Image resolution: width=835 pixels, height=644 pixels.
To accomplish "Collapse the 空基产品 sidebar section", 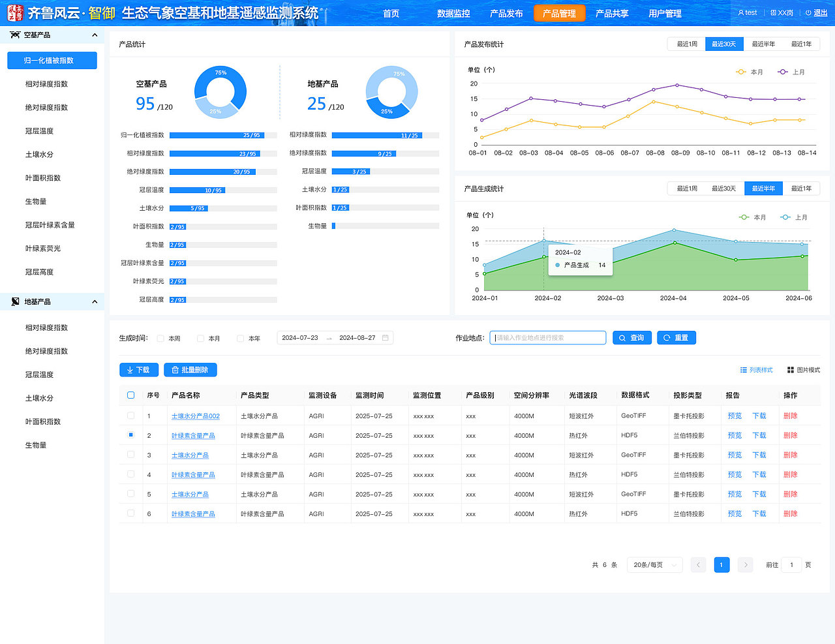I will [x=95, y=35].
